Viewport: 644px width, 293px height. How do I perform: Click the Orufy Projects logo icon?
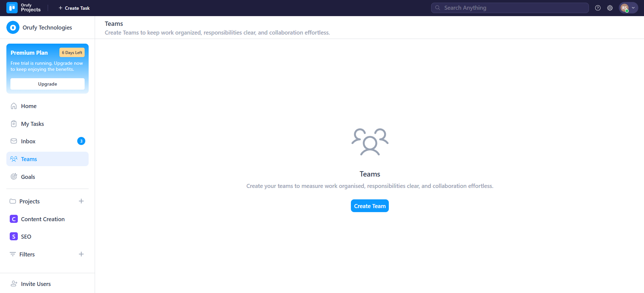pyautogui.click(x=12, y=8)
